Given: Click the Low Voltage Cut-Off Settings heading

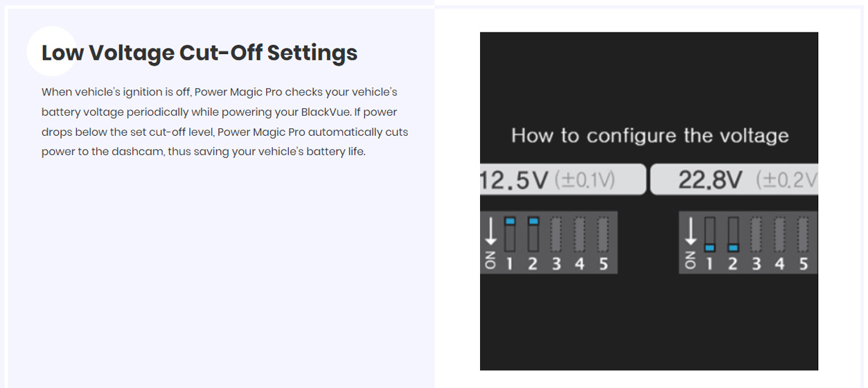Looking at the screenshot, I should [200, 53].
